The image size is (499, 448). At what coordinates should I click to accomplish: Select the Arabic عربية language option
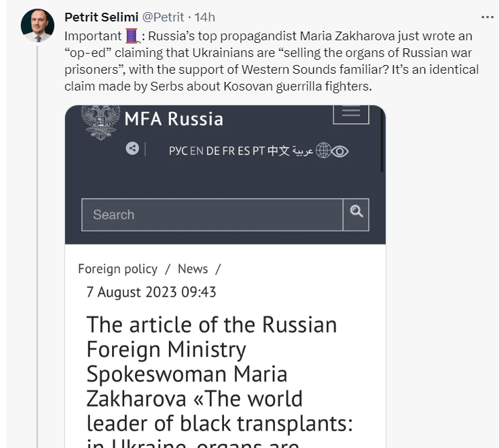(302, 151)
